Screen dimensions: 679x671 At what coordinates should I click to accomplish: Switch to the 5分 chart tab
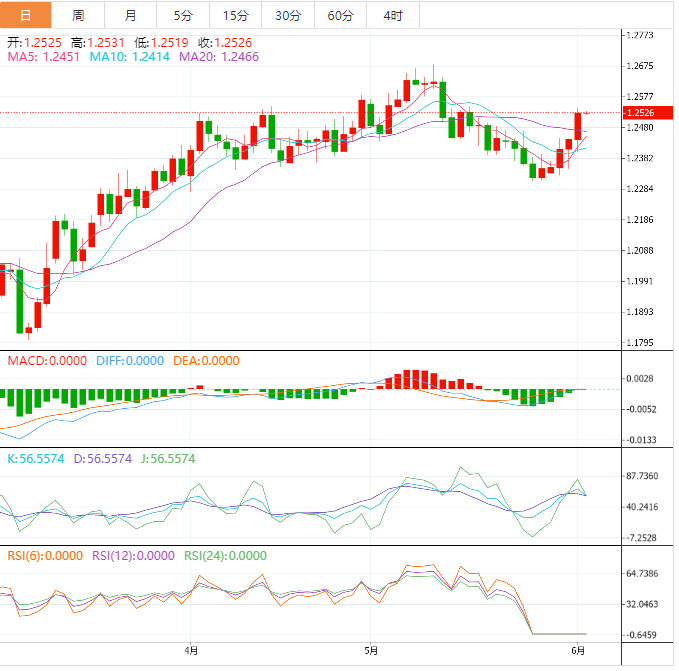183,15
